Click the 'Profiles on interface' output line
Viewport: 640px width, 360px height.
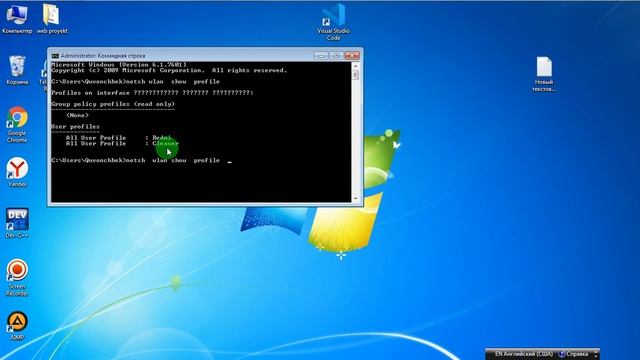click(x=152, y=93)
